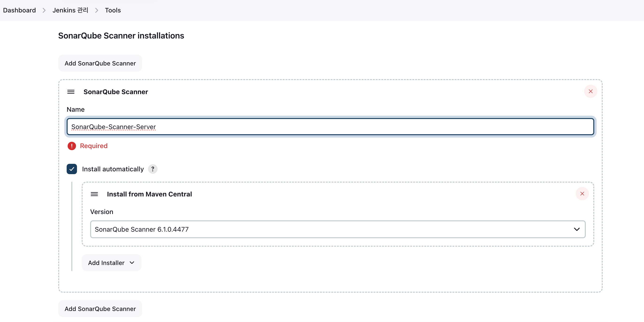Delete the SonarQube Scanner installation entry
This screenshot has width=644, height=322.
point(590,91)
